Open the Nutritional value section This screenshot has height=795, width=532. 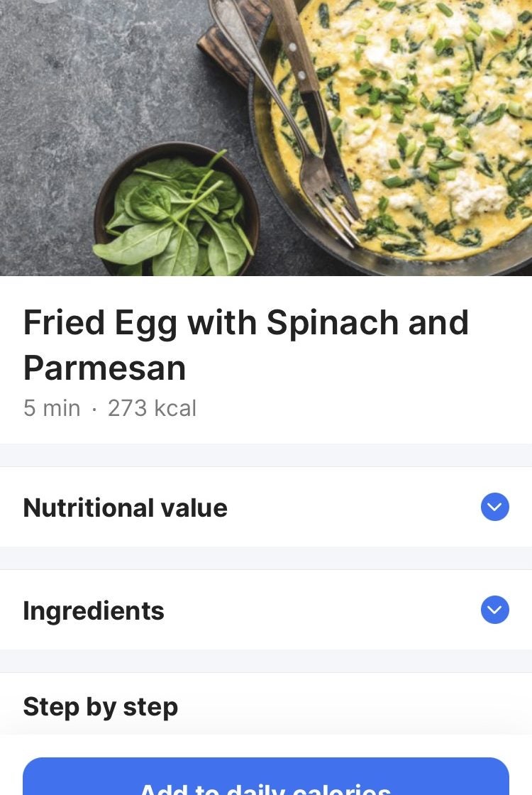point(126,508)
